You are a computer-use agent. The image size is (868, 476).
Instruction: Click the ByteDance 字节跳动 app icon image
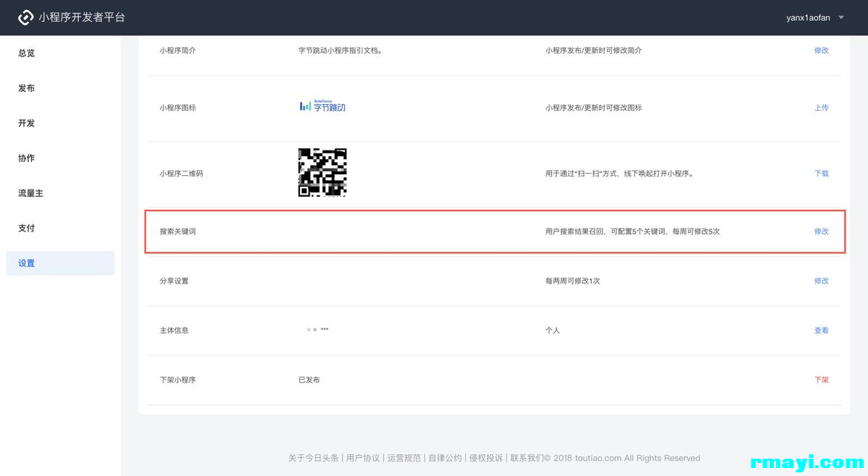[323, 106]
